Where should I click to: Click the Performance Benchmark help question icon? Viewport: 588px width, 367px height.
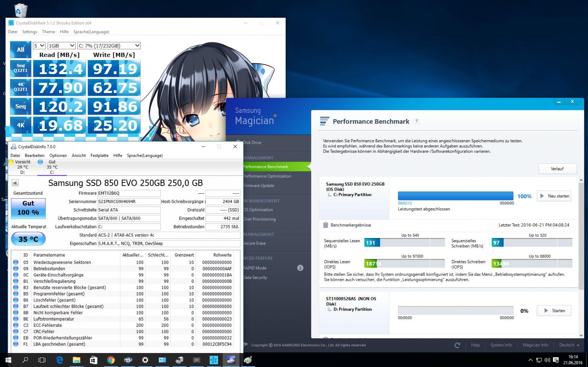tap(416, 121)
